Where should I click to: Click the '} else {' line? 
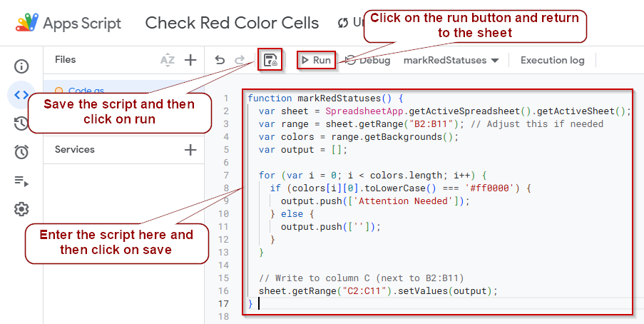point(292,214)
